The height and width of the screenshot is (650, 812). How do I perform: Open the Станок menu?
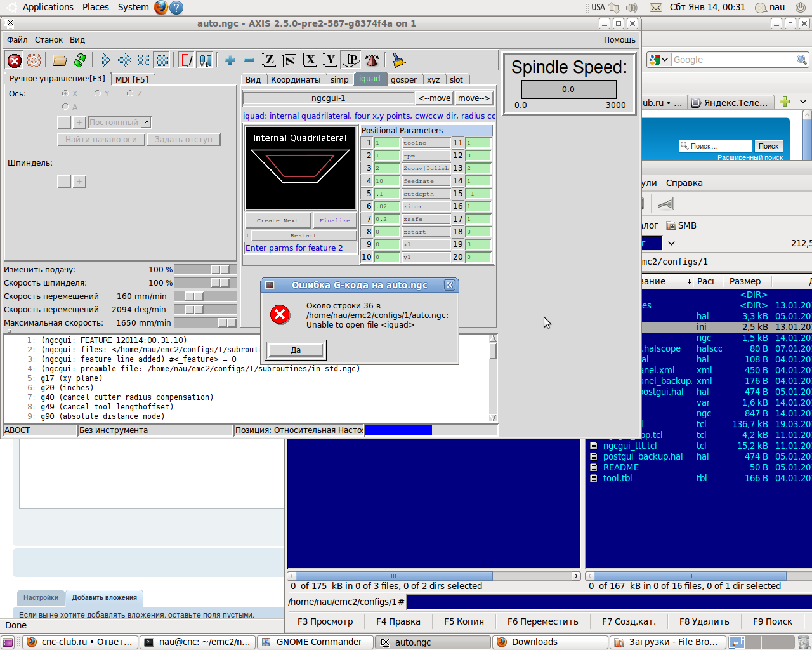48,39
